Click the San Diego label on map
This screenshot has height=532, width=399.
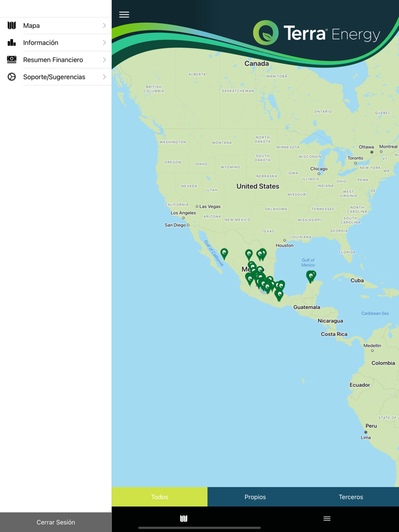click(175, 225)
